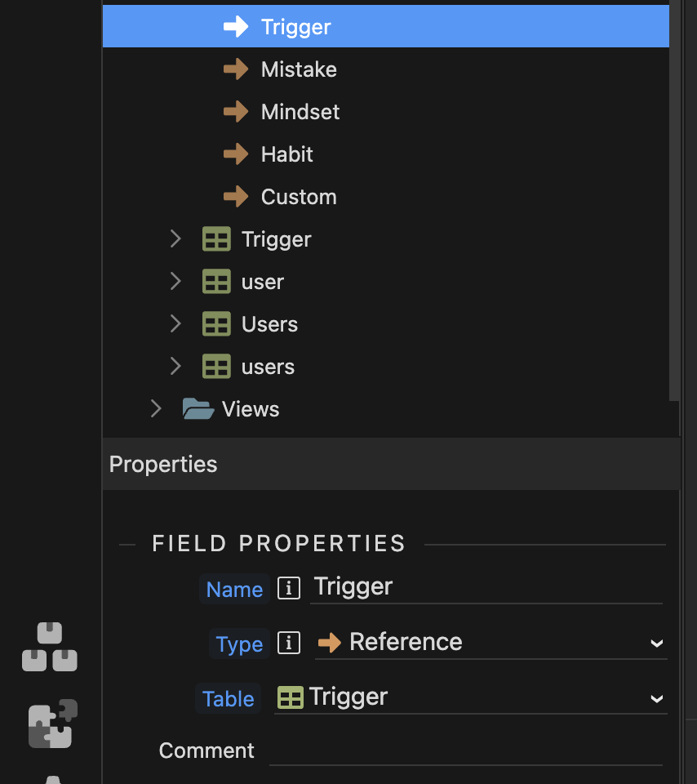Click the Mistake reference arrow icon
This screenshot has width=697, height=784.
236,69
